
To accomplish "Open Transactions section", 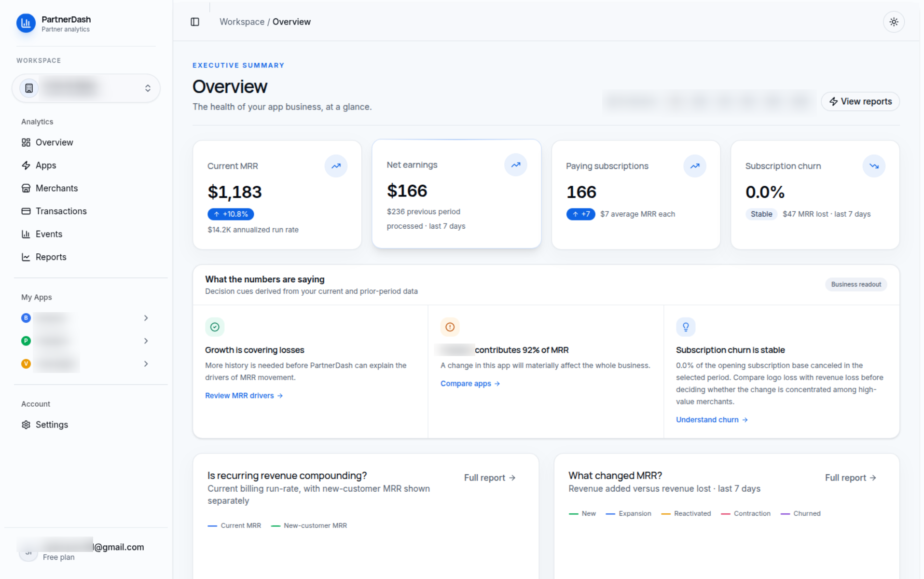I will click(86, 211).
